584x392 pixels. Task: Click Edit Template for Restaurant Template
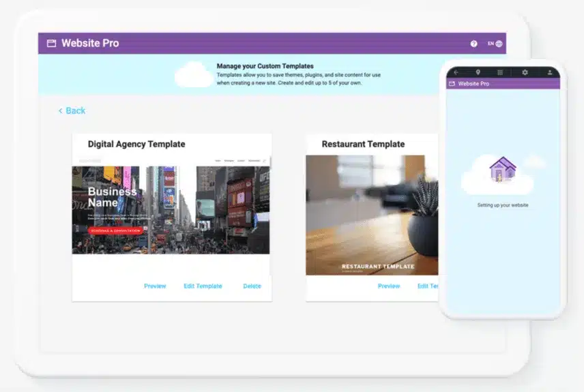tap(428, 286)
